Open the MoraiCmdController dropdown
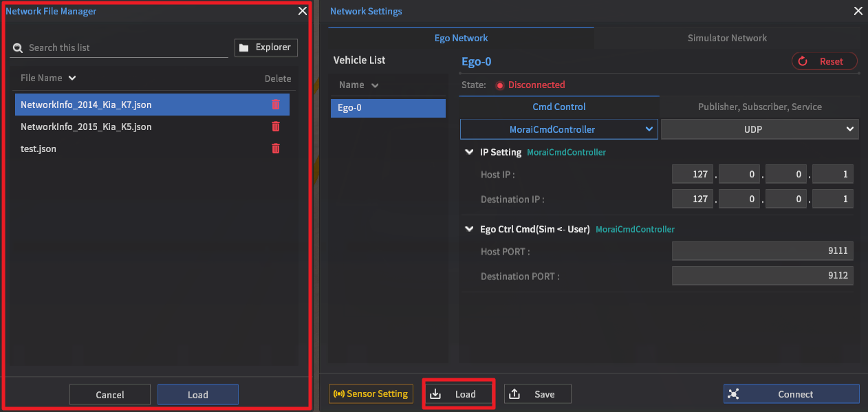868x412 pixels. coord(559,129)
